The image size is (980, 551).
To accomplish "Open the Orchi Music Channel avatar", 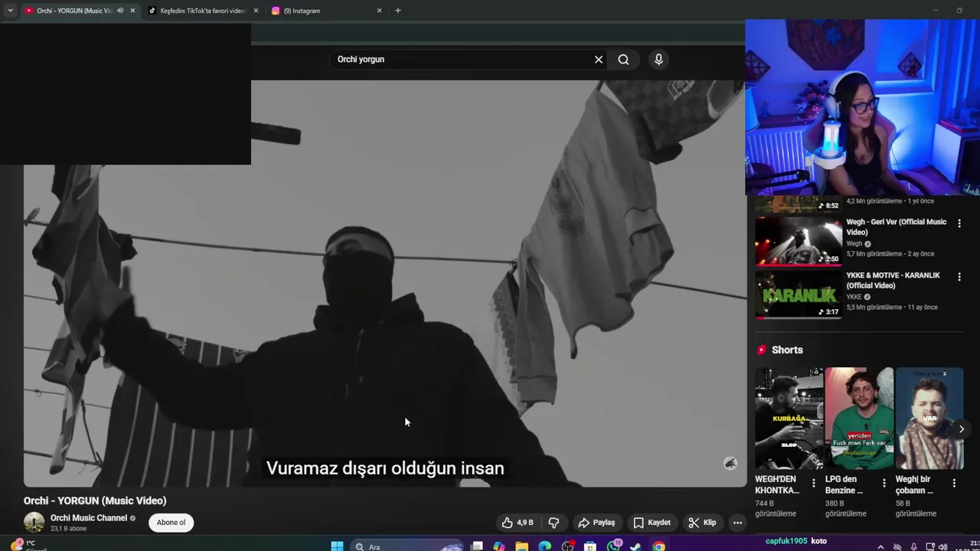I will [34, 523].
